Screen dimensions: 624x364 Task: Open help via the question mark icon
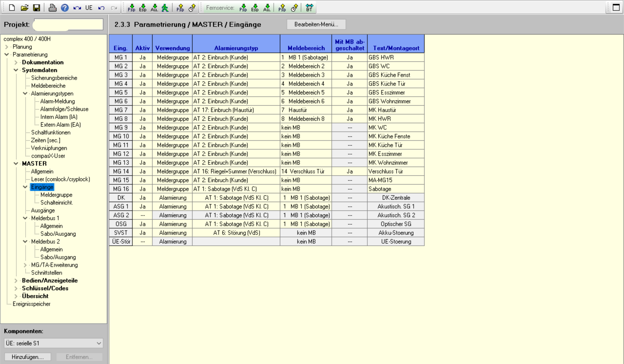pos(65,7)
